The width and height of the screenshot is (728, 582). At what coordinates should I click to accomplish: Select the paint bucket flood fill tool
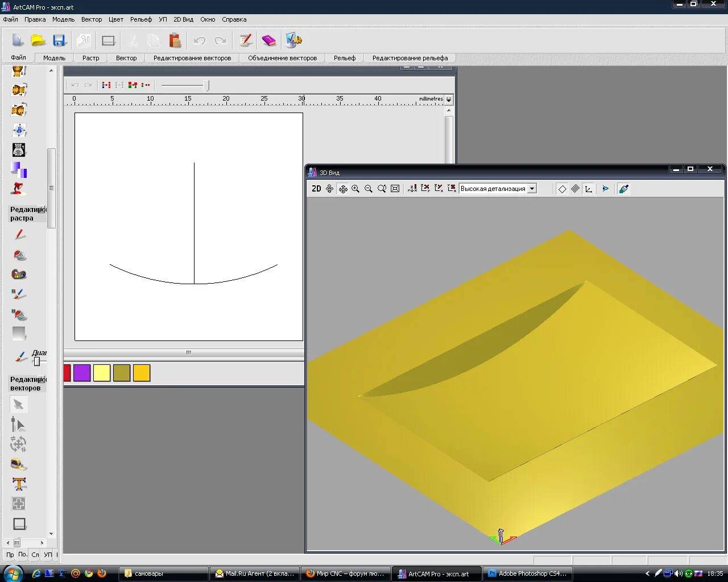[19, 255]
